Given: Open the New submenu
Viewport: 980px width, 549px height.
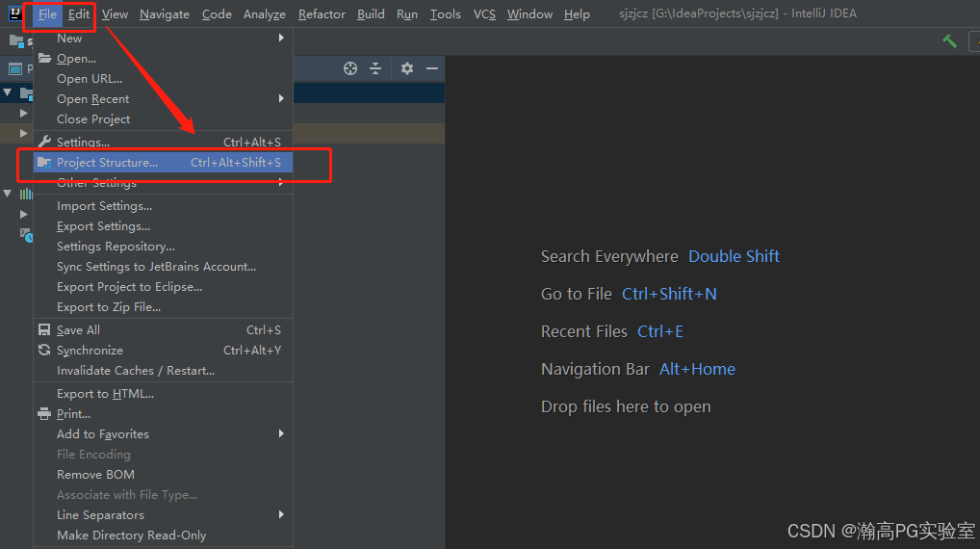Looking at the screenshot, I should pyautogui.click(x=163, y=39).
